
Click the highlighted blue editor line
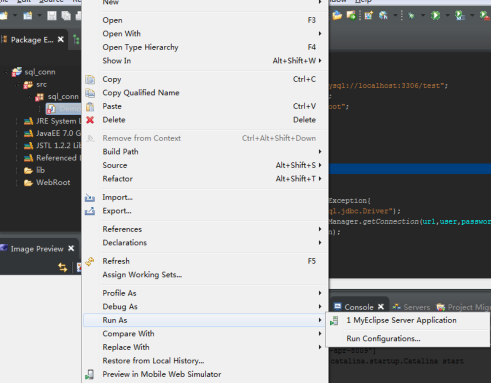pos(410,168)
